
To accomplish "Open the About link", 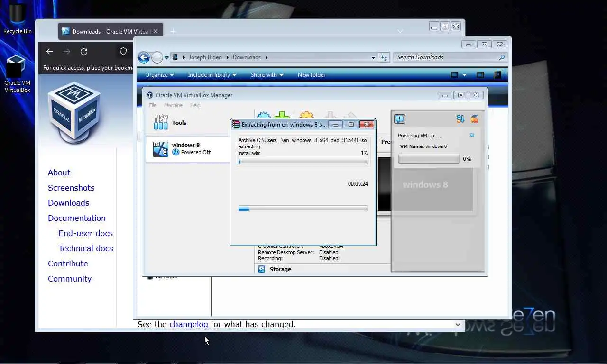I will [59, 173].
